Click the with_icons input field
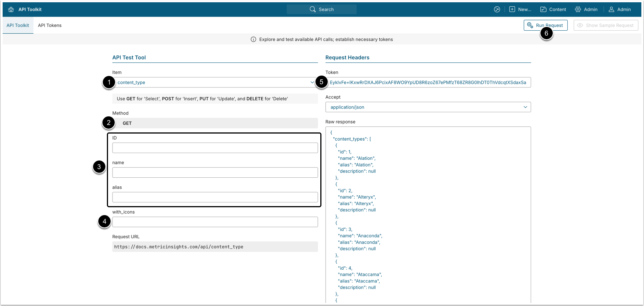Screen dimensions: 644x306 [215, 222]
